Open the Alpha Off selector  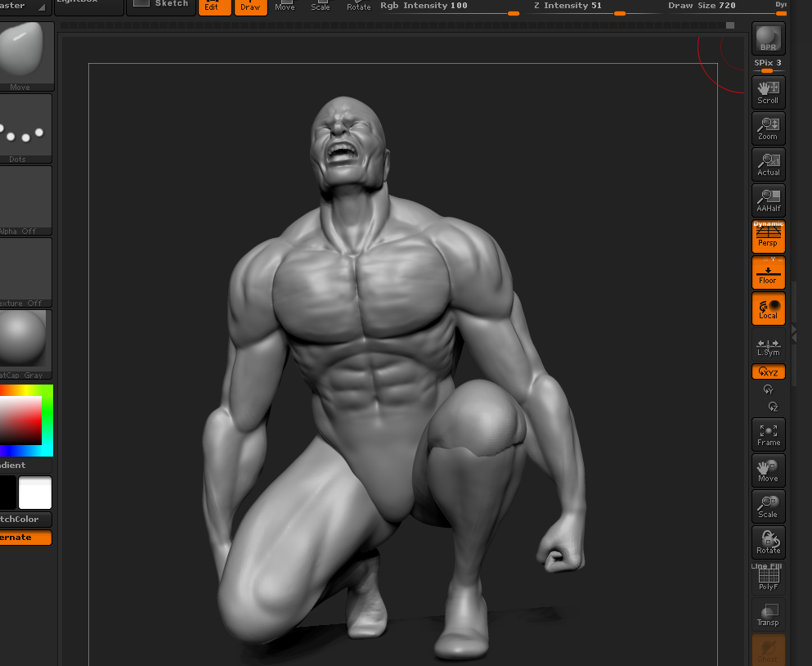(x=25, y=200)
